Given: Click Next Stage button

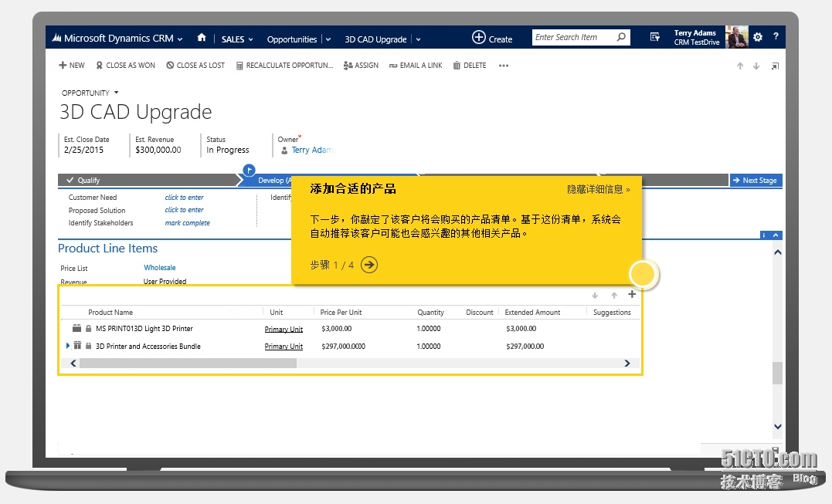Looking at the screenshot, I should coord(756,180).
